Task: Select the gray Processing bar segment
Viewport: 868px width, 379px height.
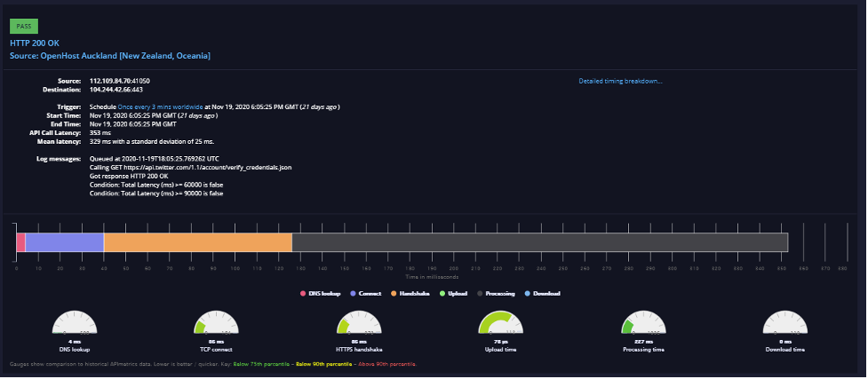Action: [540, 242]
